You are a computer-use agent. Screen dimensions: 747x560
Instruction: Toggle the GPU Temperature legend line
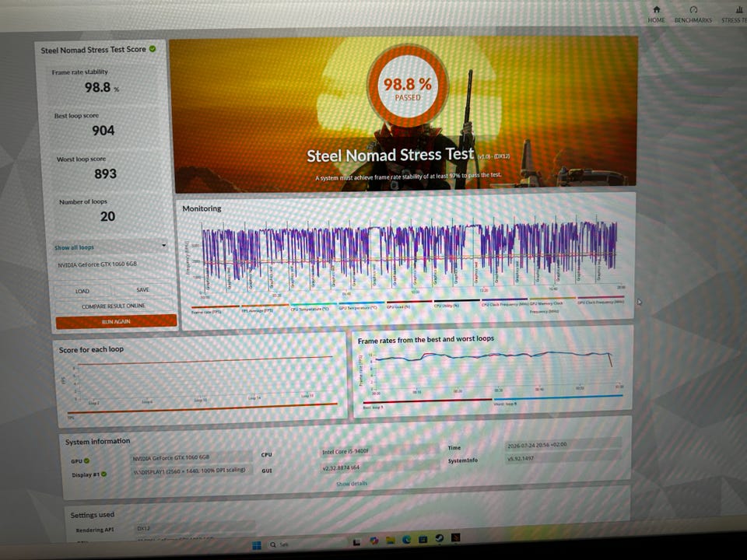coord(360,305)
